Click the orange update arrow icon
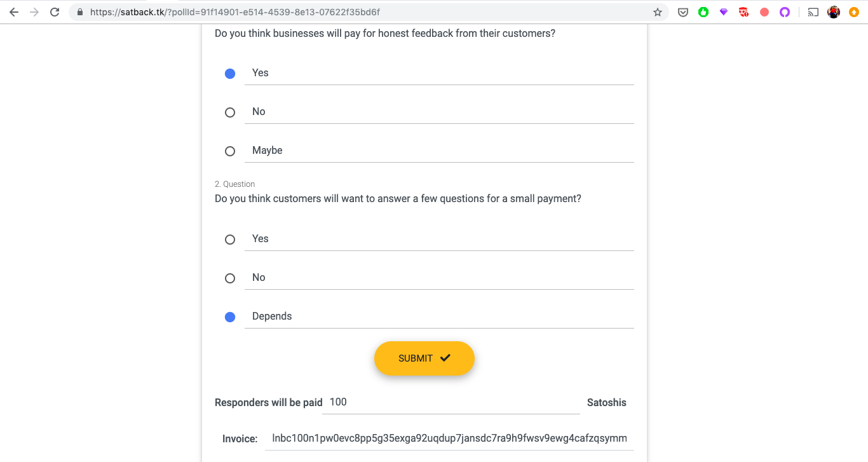The height and width of the screenshot is (462, 868). (854, 12)
